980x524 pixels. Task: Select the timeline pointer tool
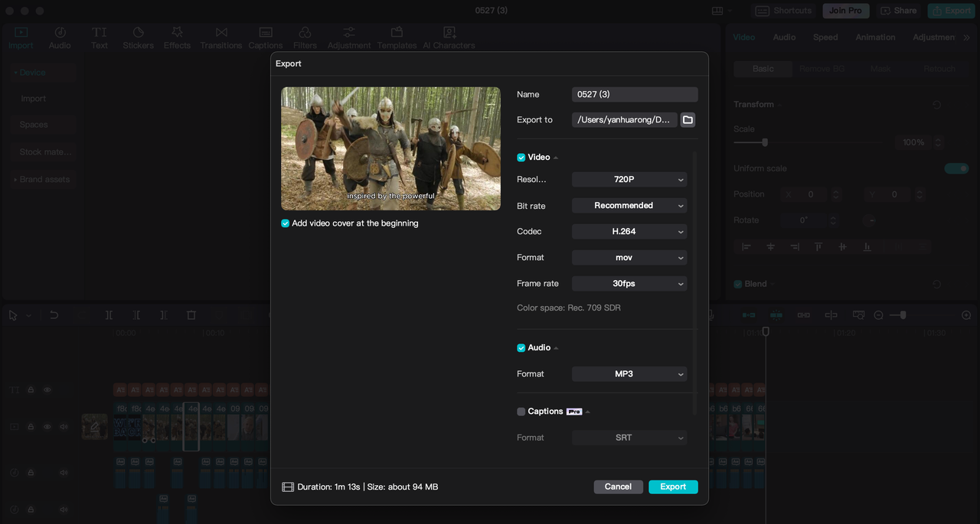click(13, 315)
